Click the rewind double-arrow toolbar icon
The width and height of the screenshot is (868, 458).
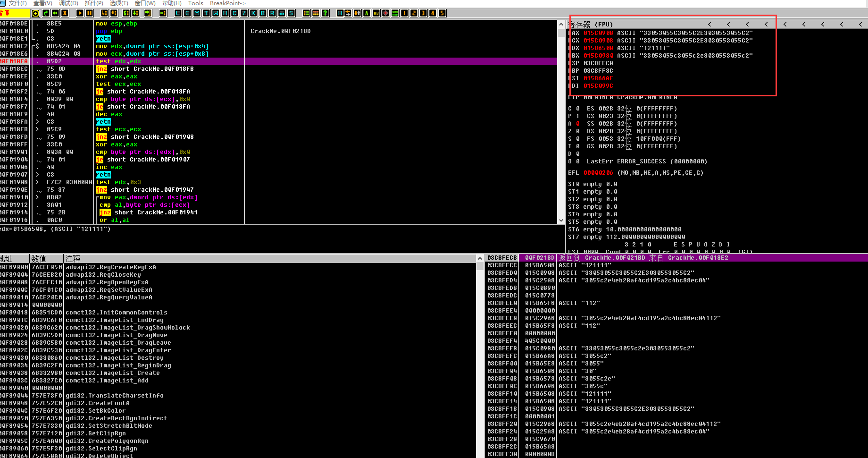tap(56, 13)
